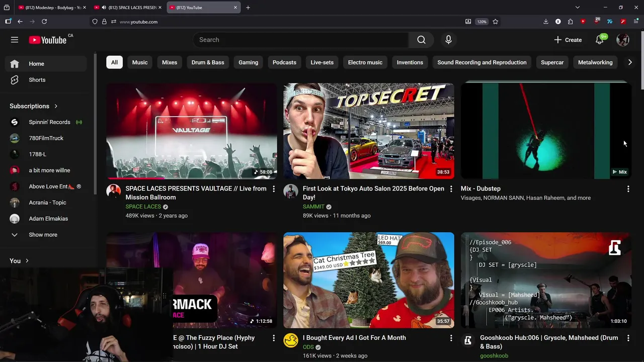Open the extensions puzzle-piece icon

570,22
